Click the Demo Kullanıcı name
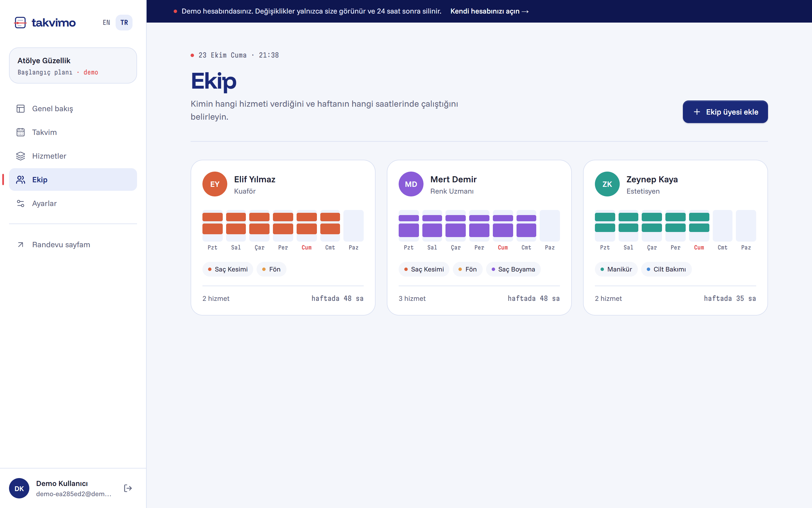812x508 pixels. [62, 483]
